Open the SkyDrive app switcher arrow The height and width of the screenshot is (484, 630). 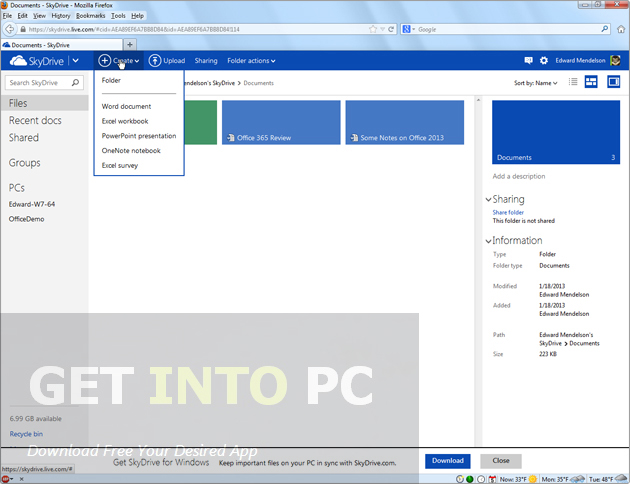tap(76, 61)
